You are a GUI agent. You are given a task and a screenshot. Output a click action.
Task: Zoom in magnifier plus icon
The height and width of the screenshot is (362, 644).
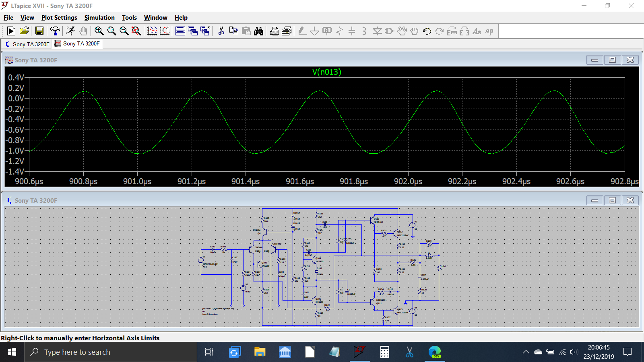pos(99,31)
